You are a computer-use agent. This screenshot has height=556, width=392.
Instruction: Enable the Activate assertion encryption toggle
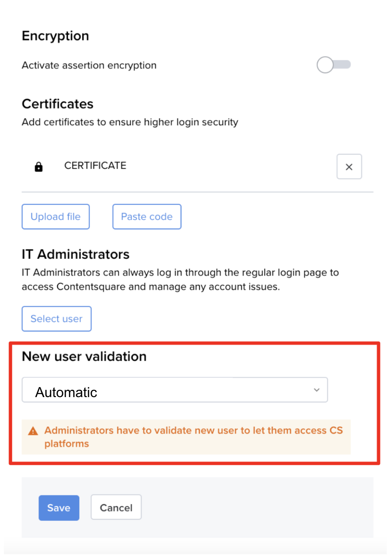point(333,65)
